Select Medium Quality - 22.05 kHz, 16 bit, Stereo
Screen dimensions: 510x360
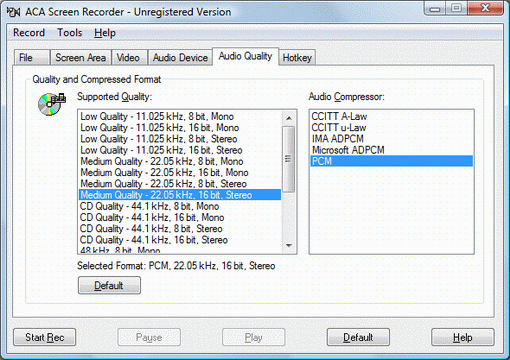click(x=180, y=195)
